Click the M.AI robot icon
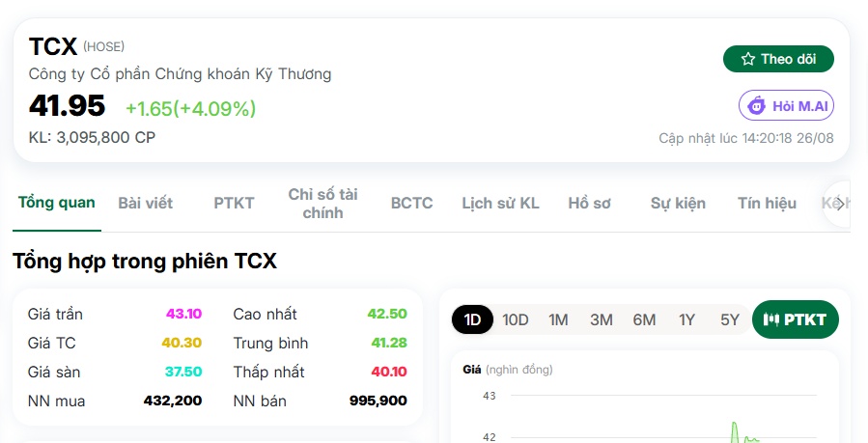This screenshot has width=868, height=443. click(x=756, y=105)
